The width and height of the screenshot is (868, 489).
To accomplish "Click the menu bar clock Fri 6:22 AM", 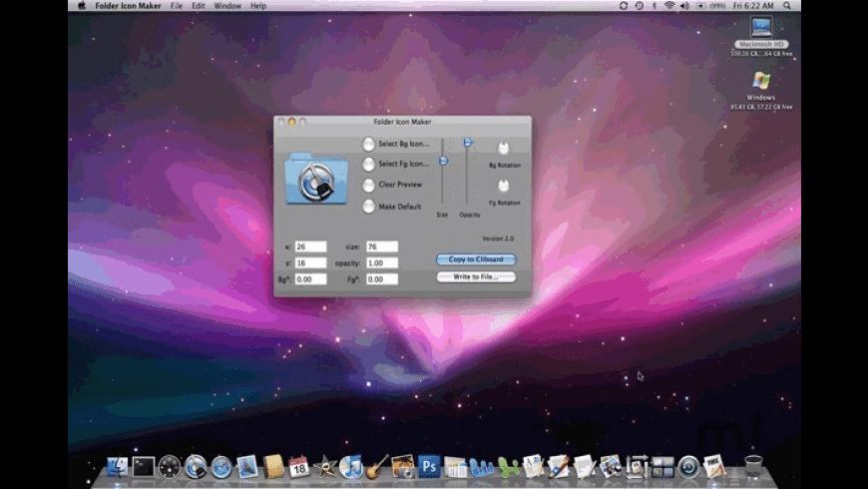I will coord(753,6).
